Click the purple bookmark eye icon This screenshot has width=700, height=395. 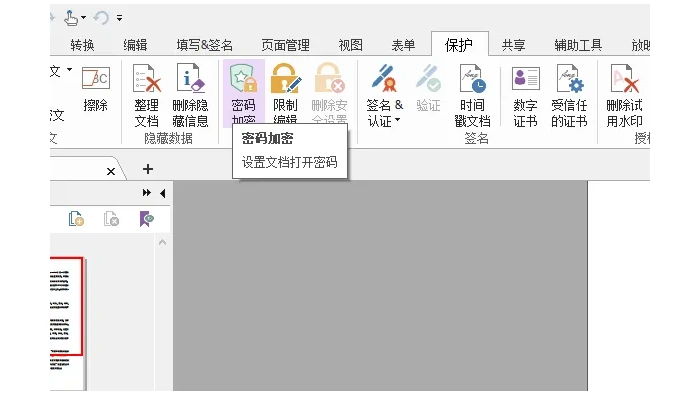pos(146,219)
